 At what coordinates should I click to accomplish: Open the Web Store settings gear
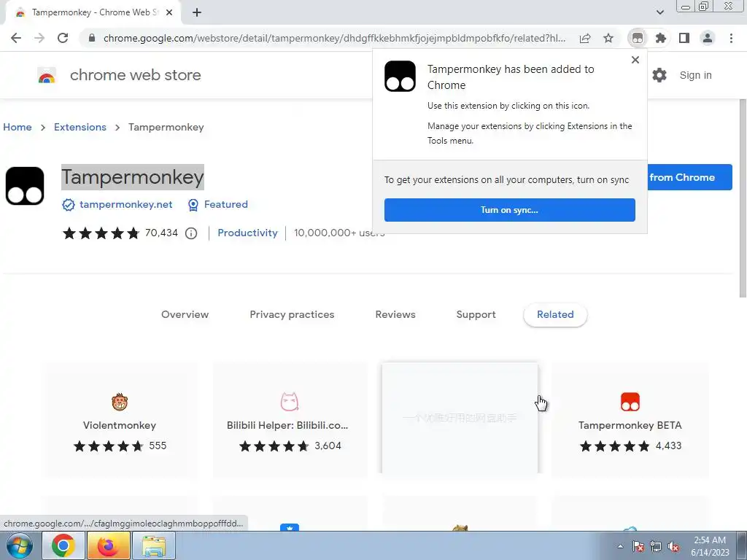coord(659,75)
